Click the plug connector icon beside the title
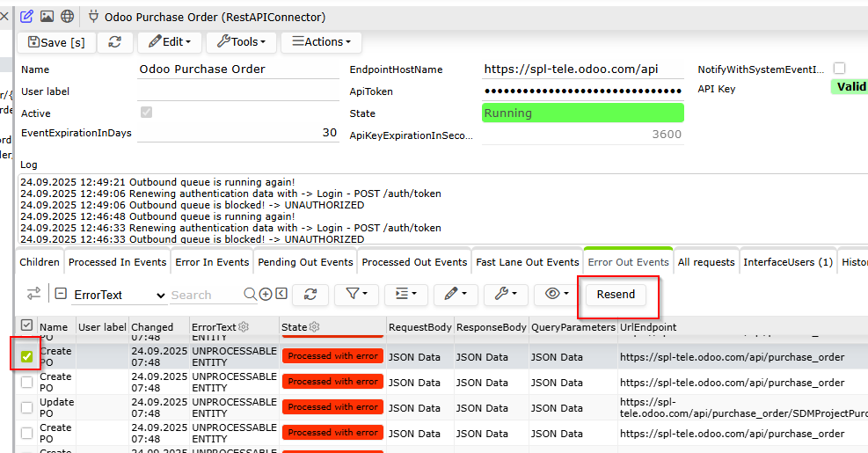Image resolution: width=868 pixels, height=453 pixels. click(x=93, y=17)
